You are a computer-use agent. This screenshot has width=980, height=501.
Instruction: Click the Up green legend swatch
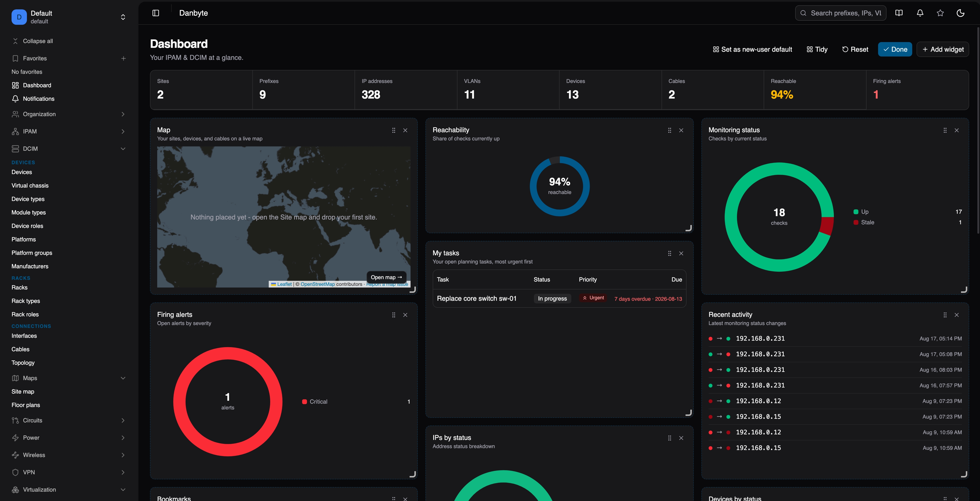856,212
